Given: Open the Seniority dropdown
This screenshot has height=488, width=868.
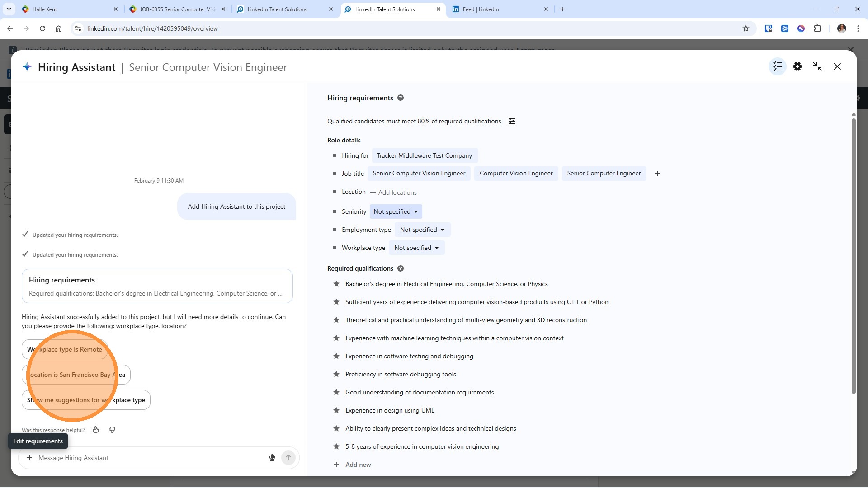Looking at the screenshot, I should point(396,211).
